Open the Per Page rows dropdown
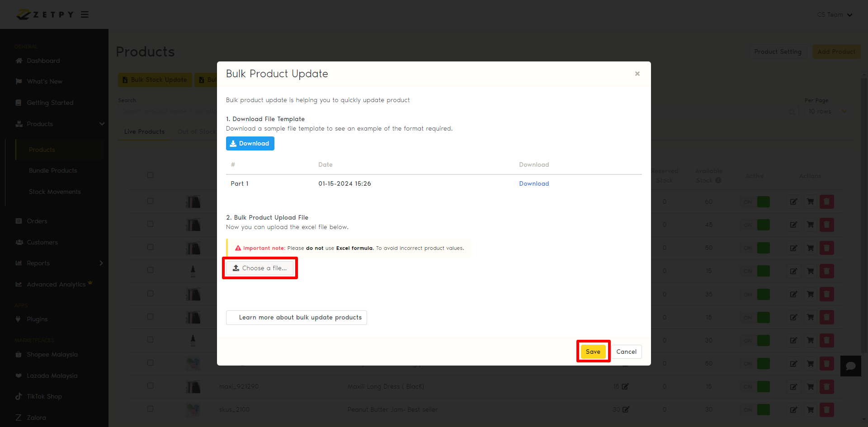868x427 pixels. coord(827,111)
